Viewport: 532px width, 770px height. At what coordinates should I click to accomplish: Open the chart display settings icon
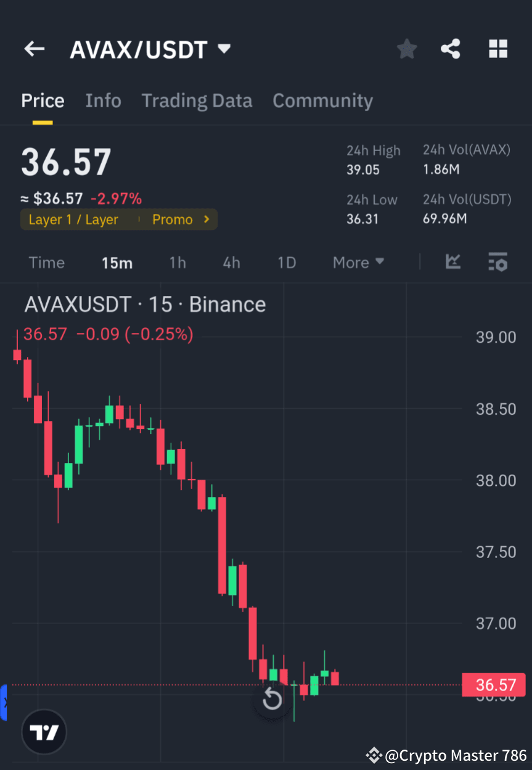click(x=497, y=262)
